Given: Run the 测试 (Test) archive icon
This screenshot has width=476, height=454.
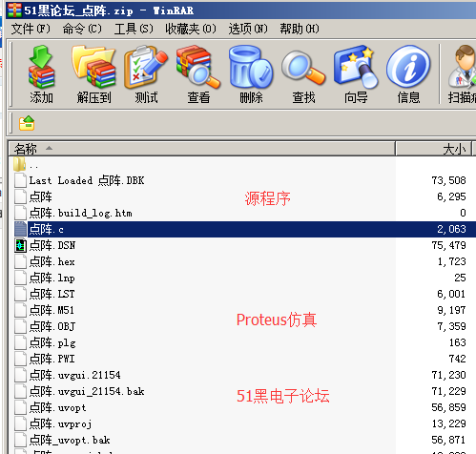Looking at the screenshot, I should [146, 74].
